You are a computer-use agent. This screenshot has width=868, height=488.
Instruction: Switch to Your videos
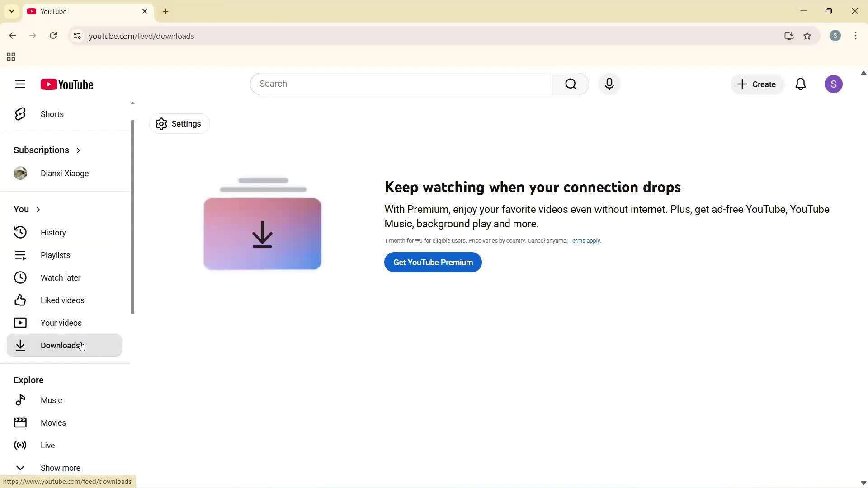coord(61,323)
